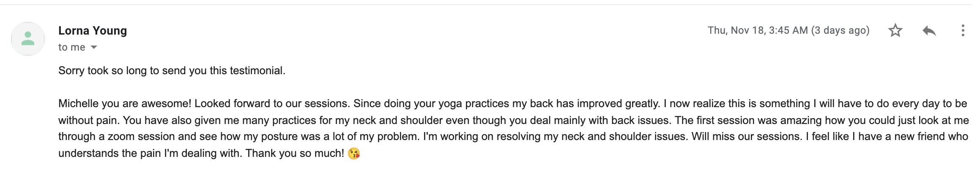
Task: Click the "(3 days ago)" relative date text
Action: [840, 30]
